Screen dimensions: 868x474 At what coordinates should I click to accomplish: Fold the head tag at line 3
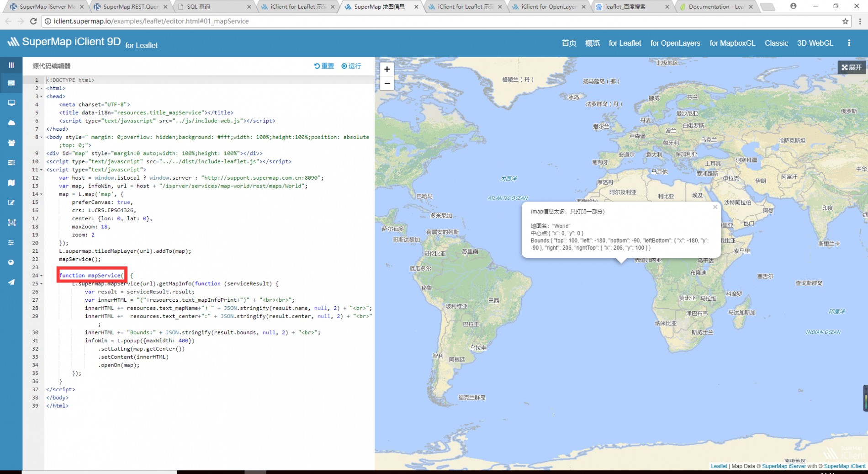(x=41, y=96)
